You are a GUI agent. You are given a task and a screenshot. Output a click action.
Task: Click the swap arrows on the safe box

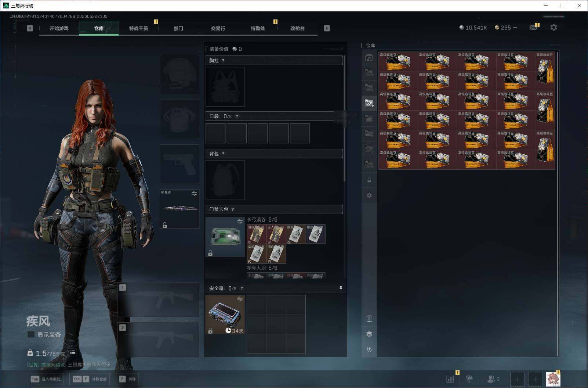(x=240, y=299)
